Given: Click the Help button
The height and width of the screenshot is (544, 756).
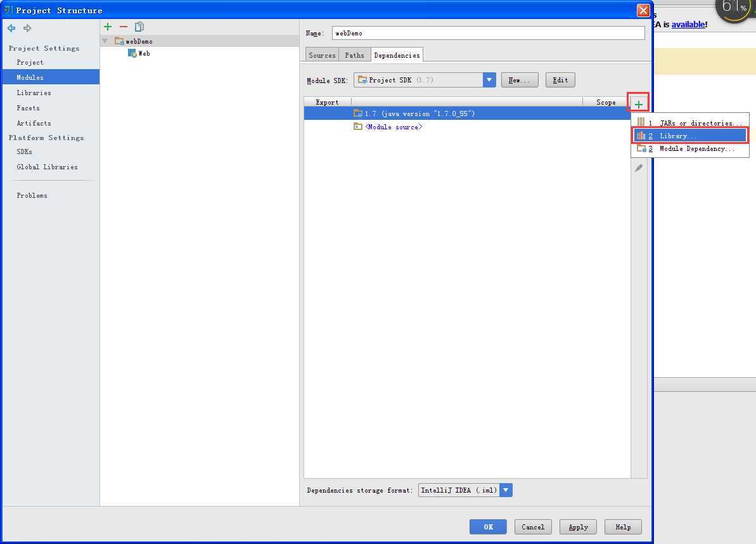Looking at the screenshot, I should pyautogui.click(x=623, y=527).
